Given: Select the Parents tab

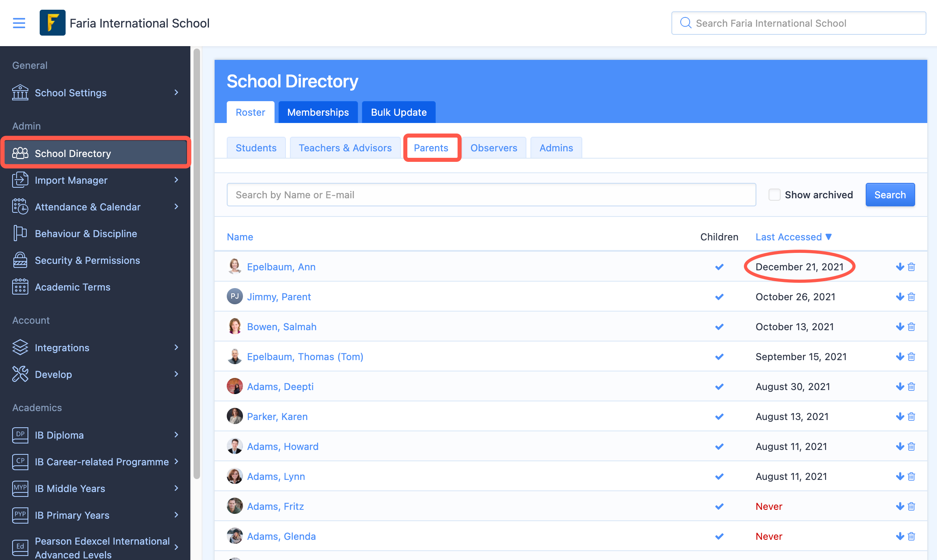Looking at the screenshot, I should pyautogui.click(x=431, y=148).
